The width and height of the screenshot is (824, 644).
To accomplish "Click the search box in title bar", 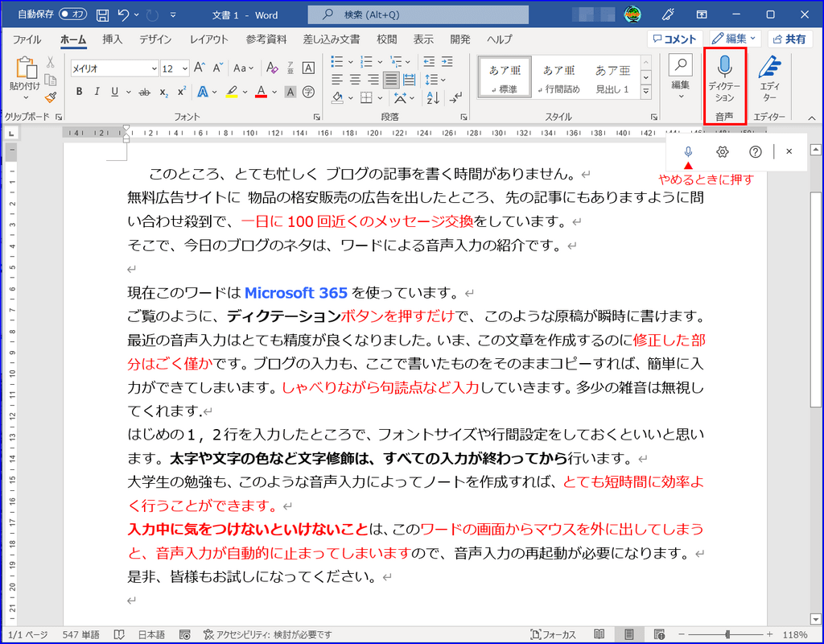I will (x=418, y=14).
